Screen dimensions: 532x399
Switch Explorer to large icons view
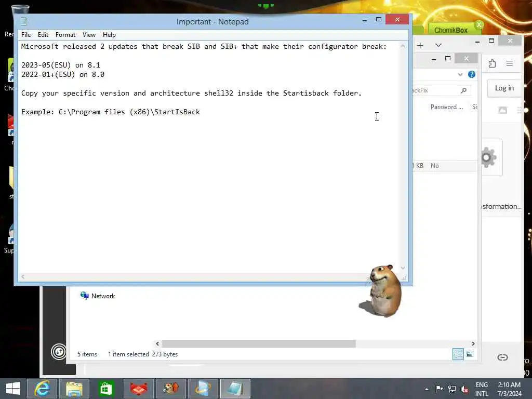click(x=470, y=354)
